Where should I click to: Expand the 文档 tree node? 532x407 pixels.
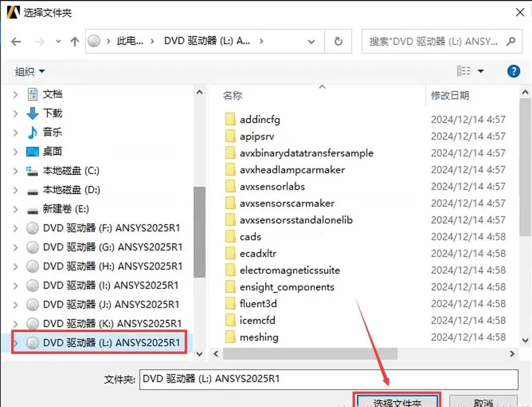point(15,95)
